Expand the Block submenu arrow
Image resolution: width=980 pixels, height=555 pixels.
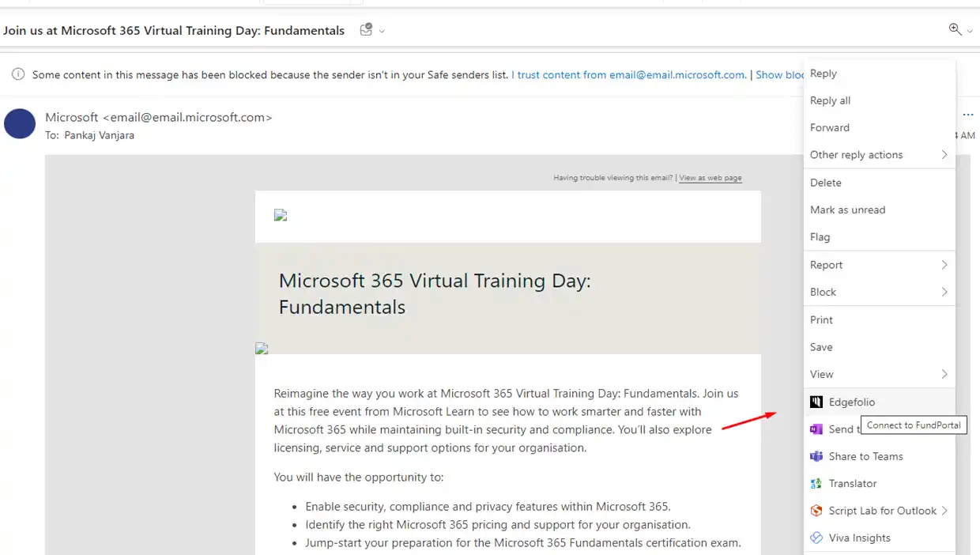(944, 292)
